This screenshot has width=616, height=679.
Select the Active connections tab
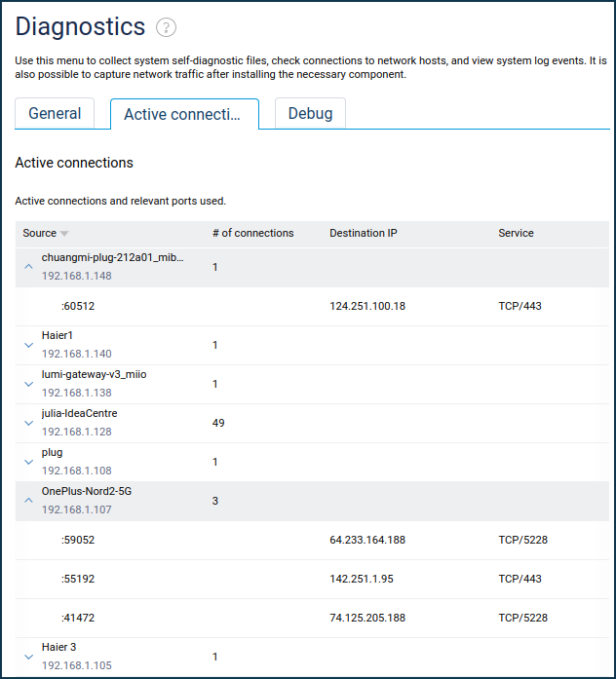pos(182,114)
